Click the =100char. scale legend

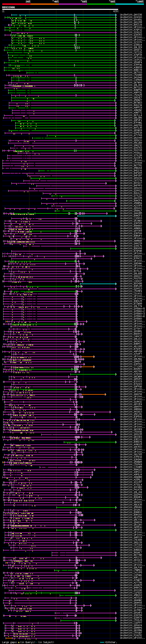click(x=108, y=642)
